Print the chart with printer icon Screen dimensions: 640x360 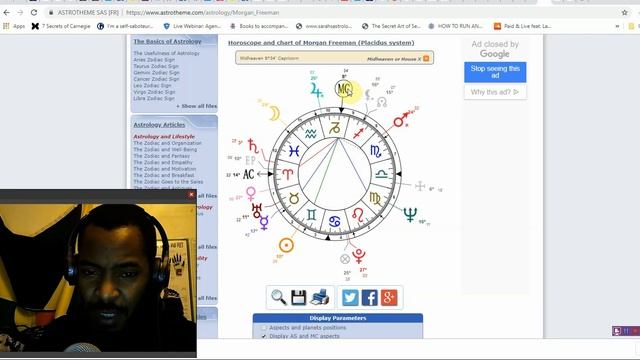pos(319,297)
